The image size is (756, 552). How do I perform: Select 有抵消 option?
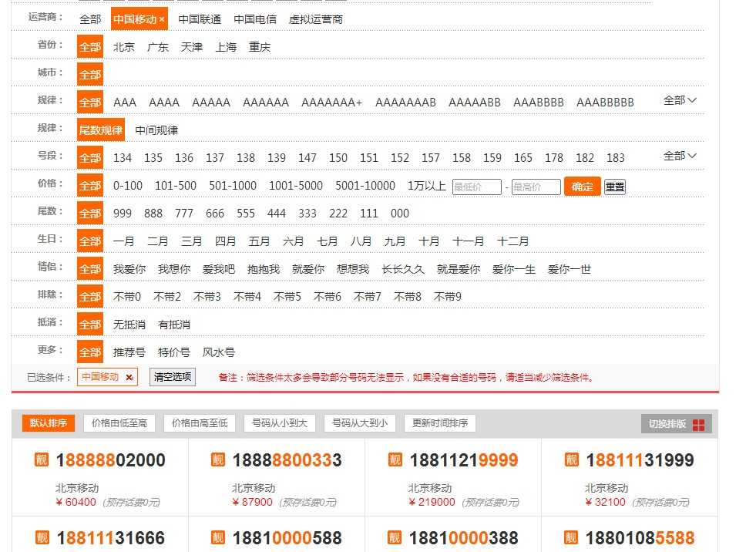[x=174, y=325]
